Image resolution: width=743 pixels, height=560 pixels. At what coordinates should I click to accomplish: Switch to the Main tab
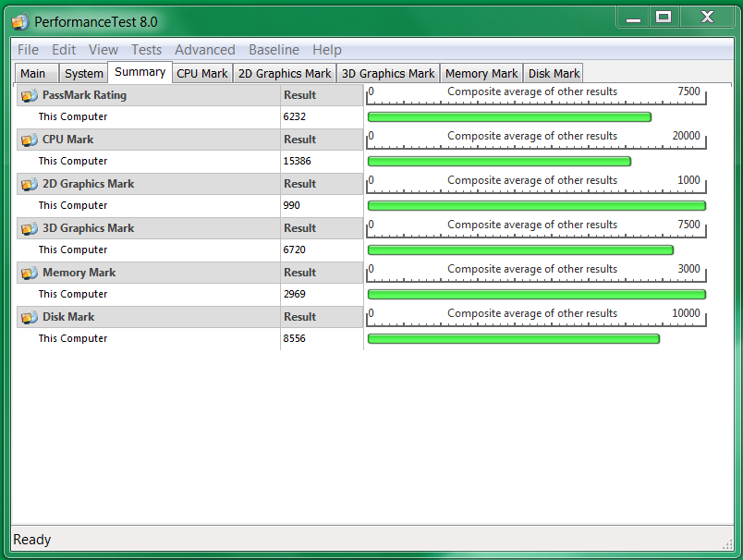point(36,73)
